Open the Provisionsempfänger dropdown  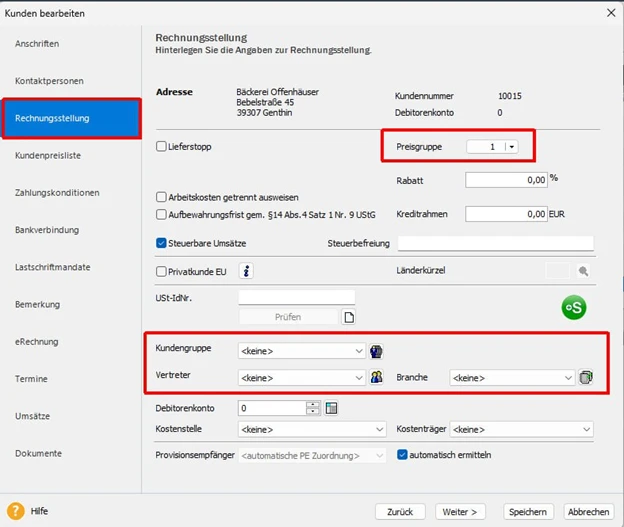click(x=380, y=455)
